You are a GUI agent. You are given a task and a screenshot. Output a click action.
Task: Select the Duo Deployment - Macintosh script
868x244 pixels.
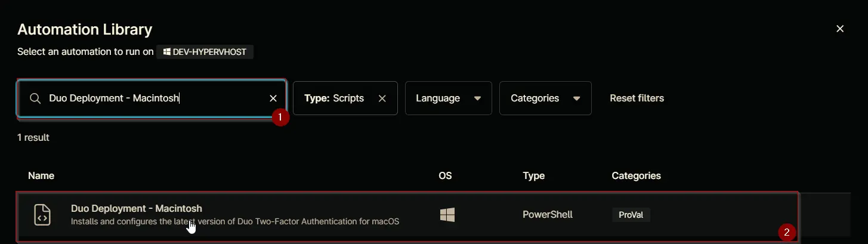(x=407, y=217)
